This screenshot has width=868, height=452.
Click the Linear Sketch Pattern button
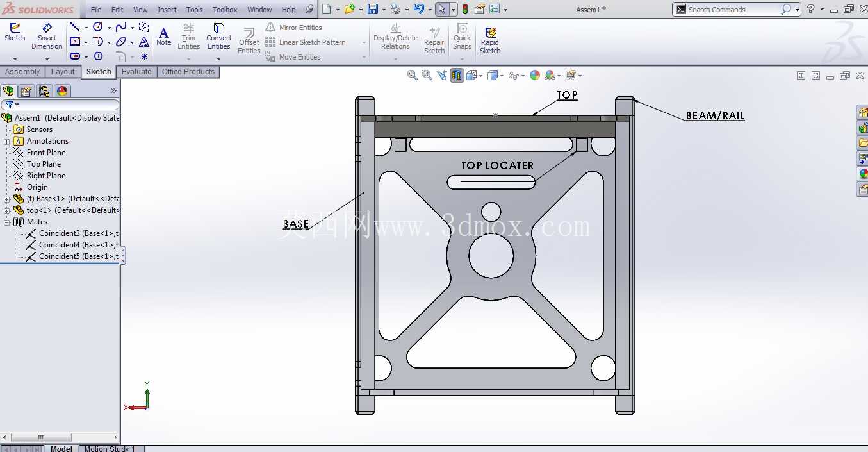[x=306, y=42]
